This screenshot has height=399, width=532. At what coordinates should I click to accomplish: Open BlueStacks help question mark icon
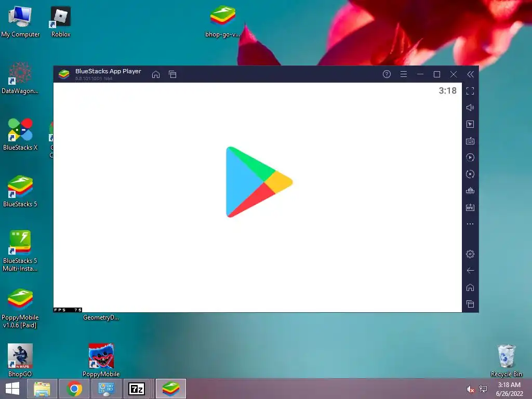(x=387, y=74)
